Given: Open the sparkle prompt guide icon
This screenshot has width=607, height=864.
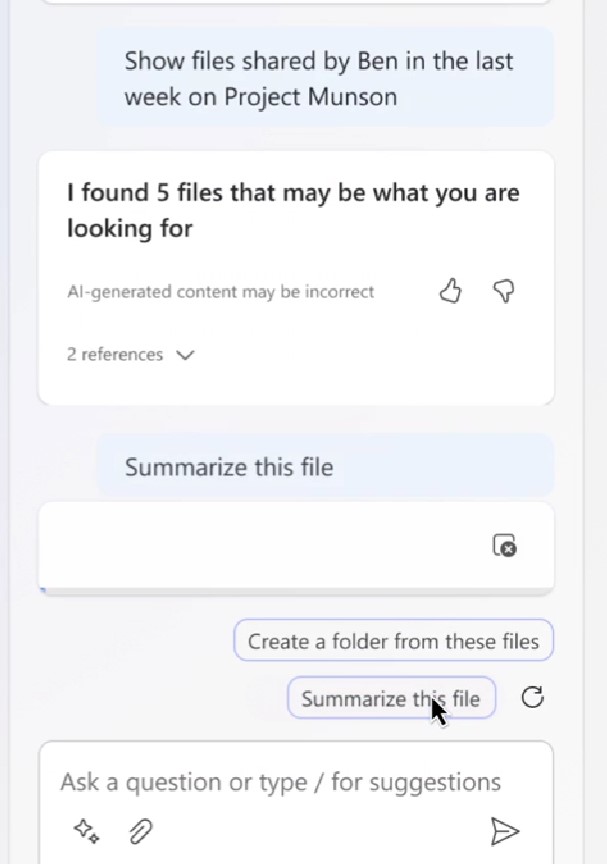Looking at the screenshot, I should [87, 830].
